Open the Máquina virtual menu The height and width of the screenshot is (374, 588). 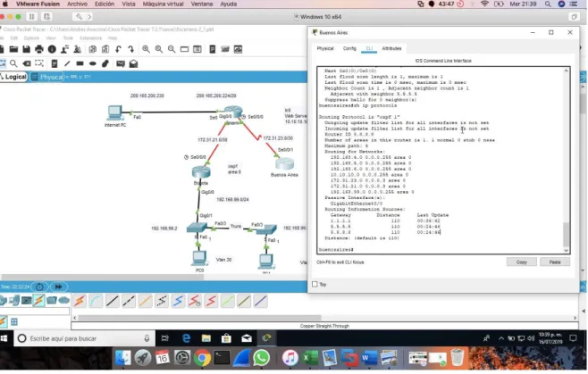click(164, 4)
